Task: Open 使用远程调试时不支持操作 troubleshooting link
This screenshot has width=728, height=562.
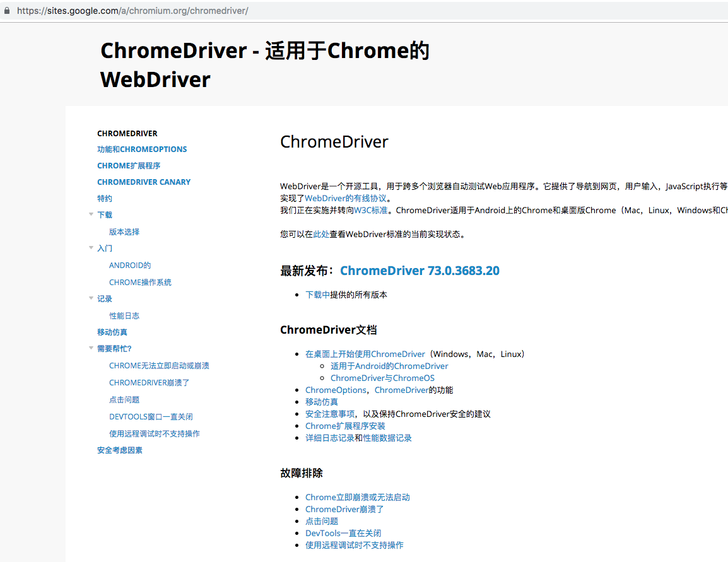Action: pos(355,546)
